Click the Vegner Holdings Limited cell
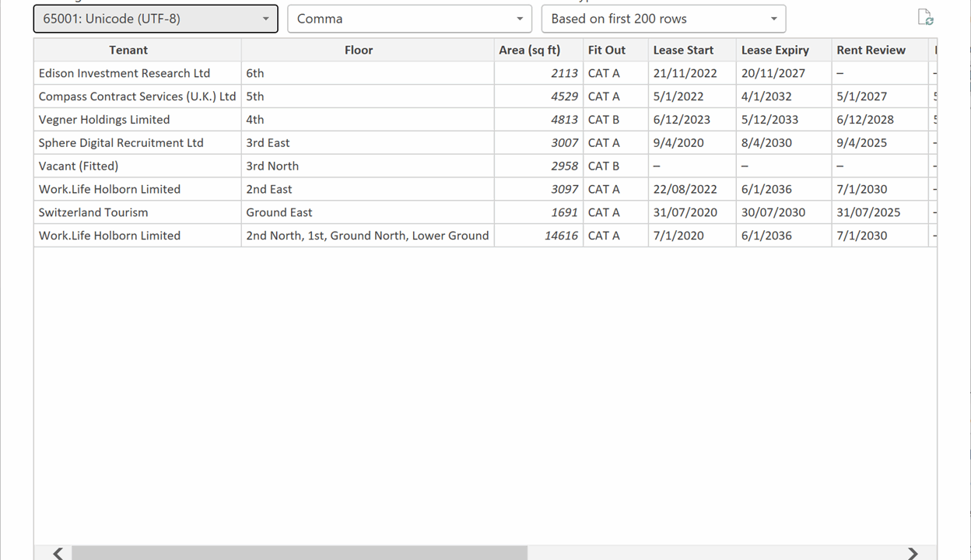This screenshot has height=560, width=971. [138, 120]
